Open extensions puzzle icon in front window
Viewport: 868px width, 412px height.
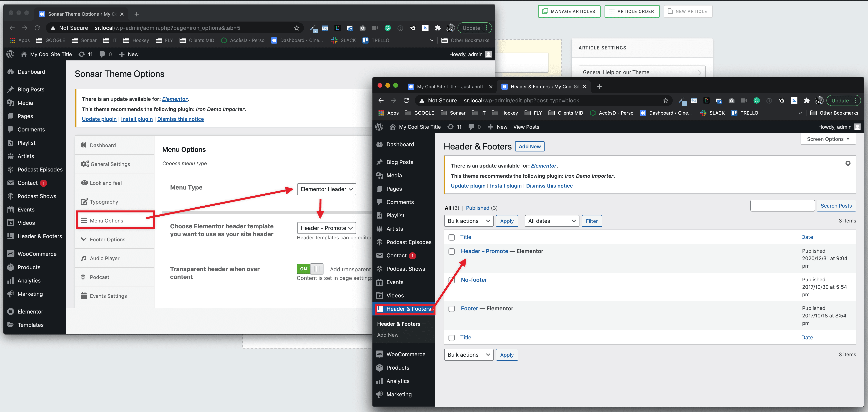807,100
